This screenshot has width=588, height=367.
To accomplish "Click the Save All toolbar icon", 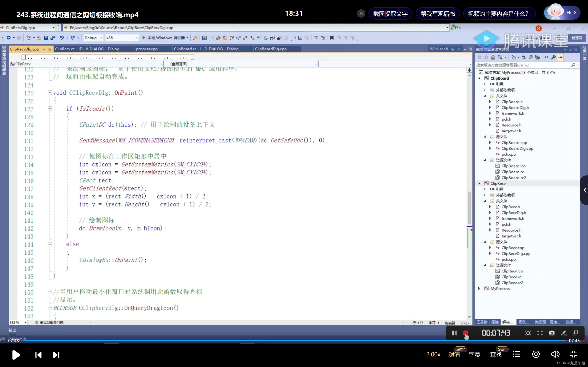I will [52, 38].
